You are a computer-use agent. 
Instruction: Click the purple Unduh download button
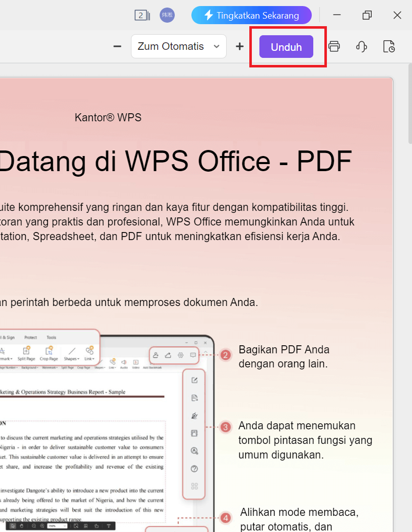286,47
